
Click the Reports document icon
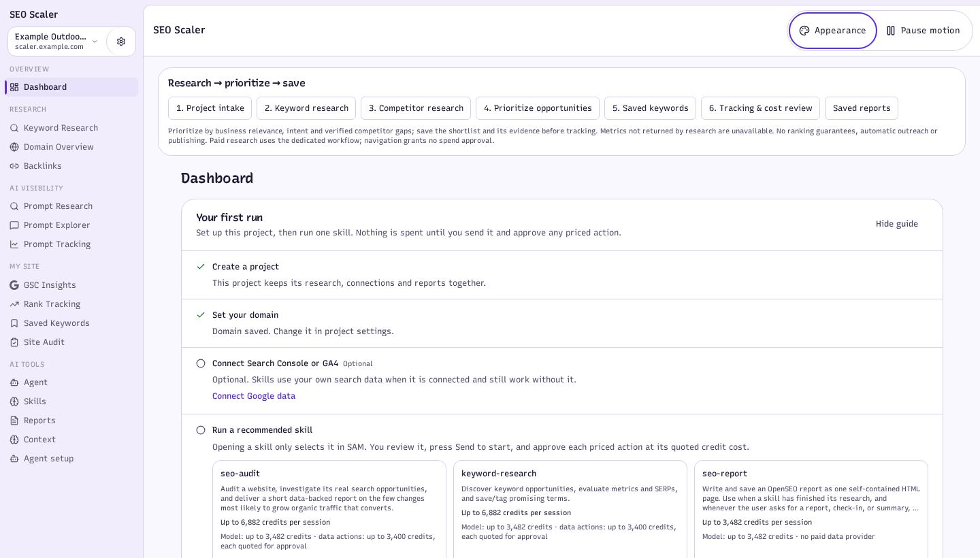[14, 421]
